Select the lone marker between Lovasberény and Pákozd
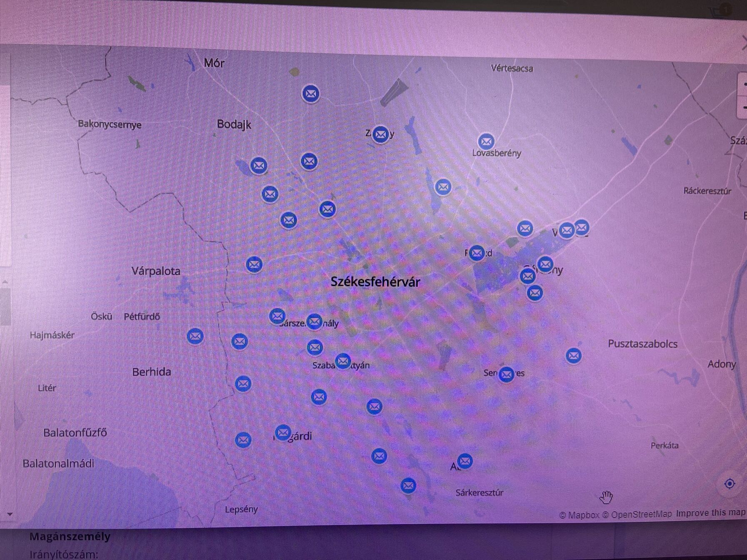The height and width of the screenshot is (560, 747). click(x=443, y=187)
